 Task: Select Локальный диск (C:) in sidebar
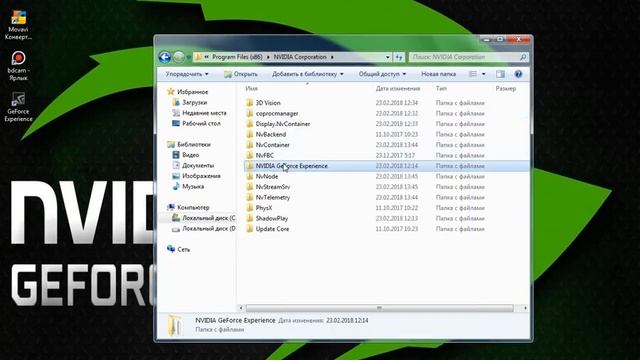point(209,218)
